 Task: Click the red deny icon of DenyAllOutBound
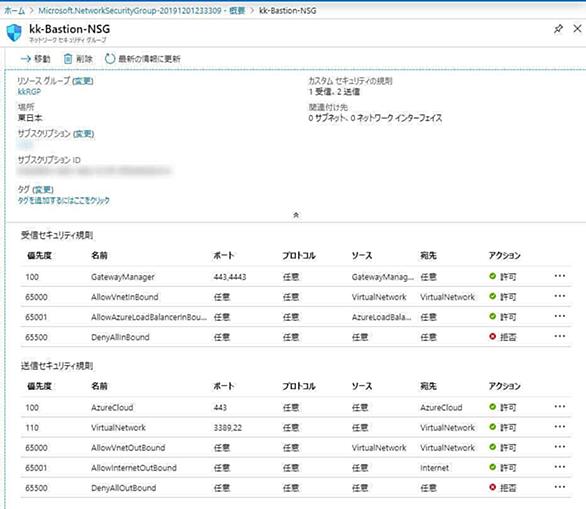point(492,487)
